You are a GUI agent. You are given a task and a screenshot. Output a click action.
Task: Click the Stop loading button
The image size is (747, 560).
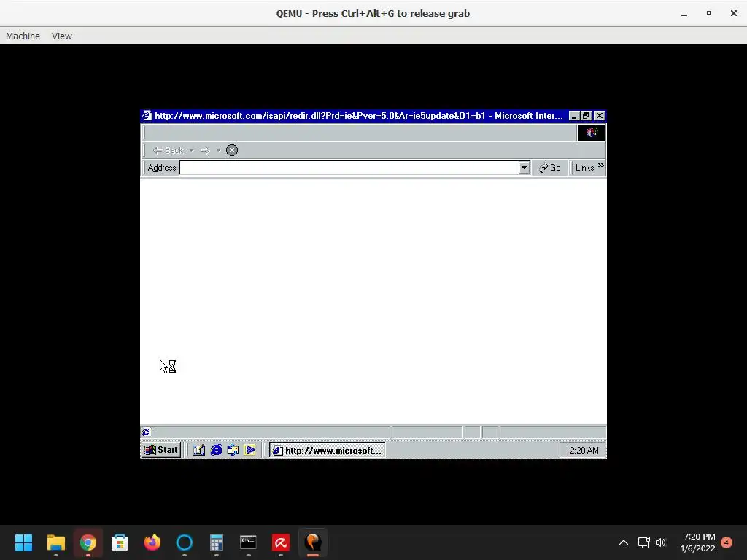pyautogui.click(x=232, y=150)
